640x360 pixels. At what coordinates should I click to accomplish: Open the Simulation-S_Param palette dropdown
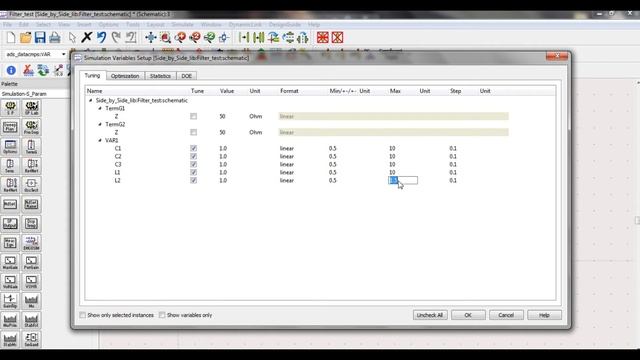point(35,94)
